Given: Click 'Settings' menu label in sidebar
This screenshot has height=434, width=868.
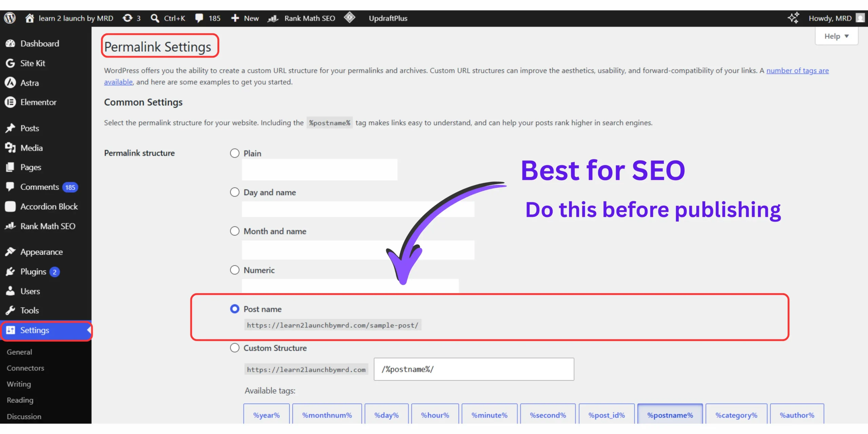Looking at the screenshot, I should tap(35, 330).
